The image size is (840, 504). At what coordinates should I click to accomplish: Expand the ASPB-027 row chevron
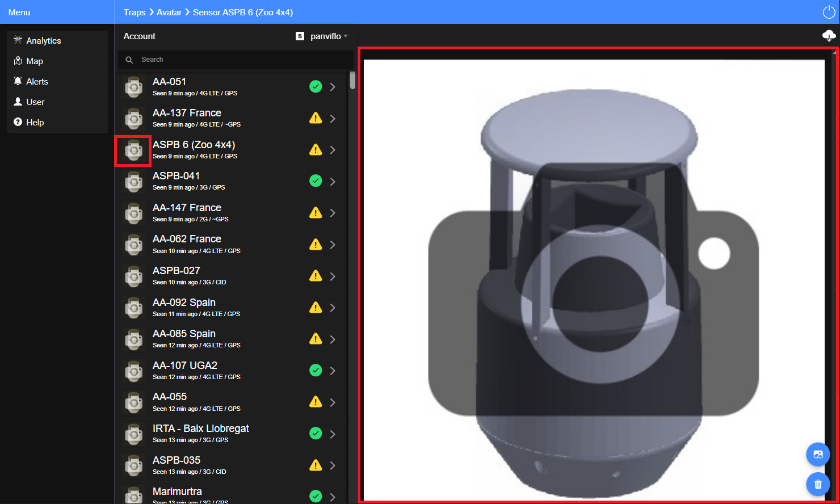[333, 276]
